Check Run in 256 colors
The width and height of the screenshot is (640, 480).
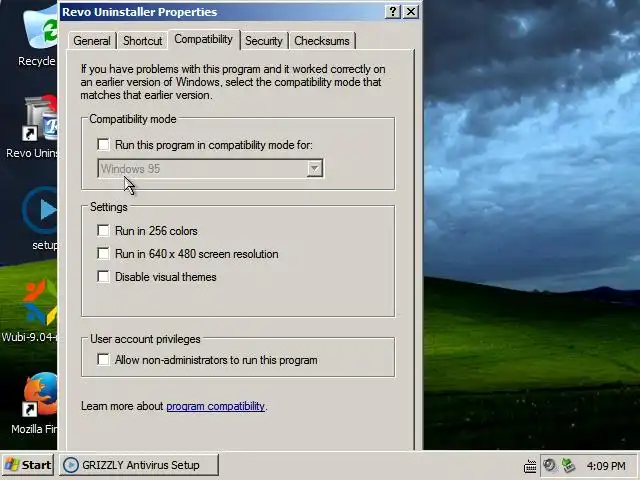[x=103, y=231]
